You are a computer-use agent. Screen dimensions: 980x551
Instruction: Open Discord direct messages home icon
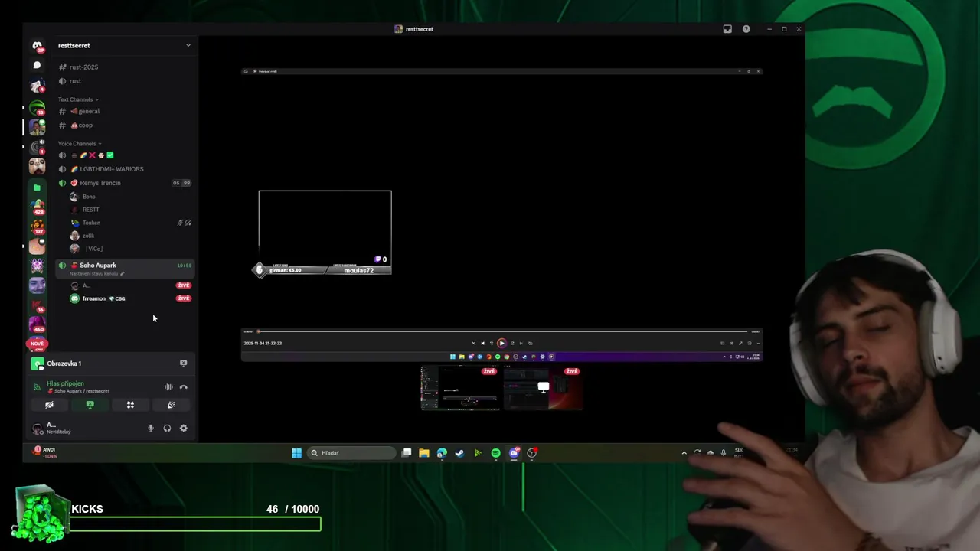(37, 46)
